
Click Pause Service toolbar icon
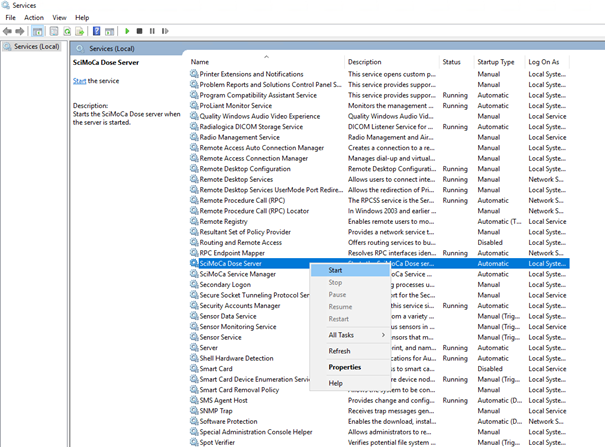point(152,31)
